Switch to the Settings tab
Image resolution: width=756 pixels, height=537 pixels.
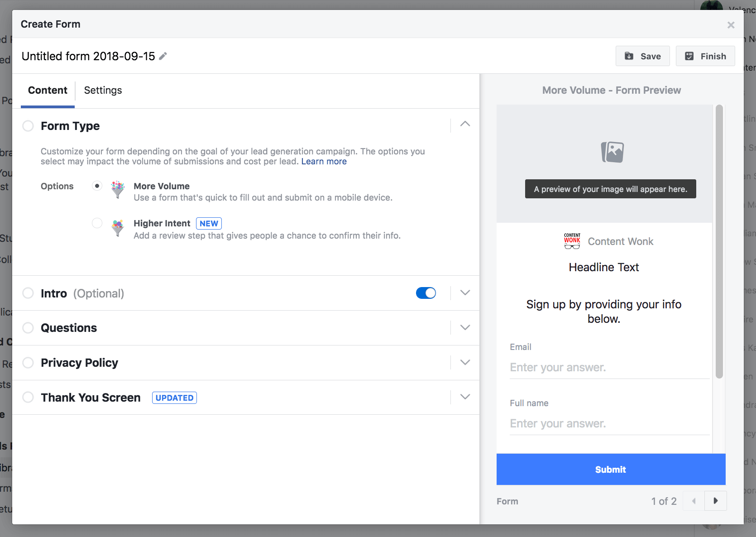103,90
